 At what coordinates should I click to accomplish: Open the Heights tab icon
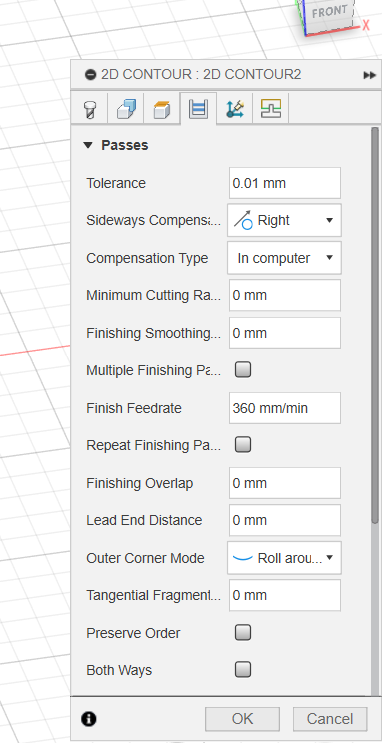coord(162,109)
